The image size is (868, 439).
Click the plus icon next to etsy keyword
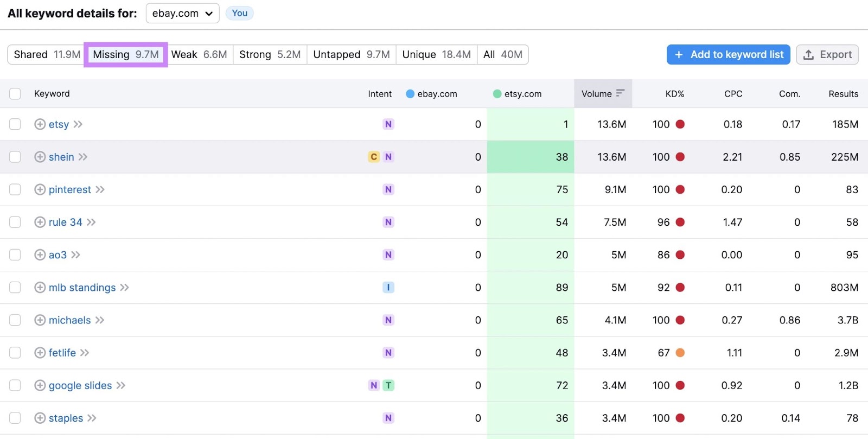[40, 124]
